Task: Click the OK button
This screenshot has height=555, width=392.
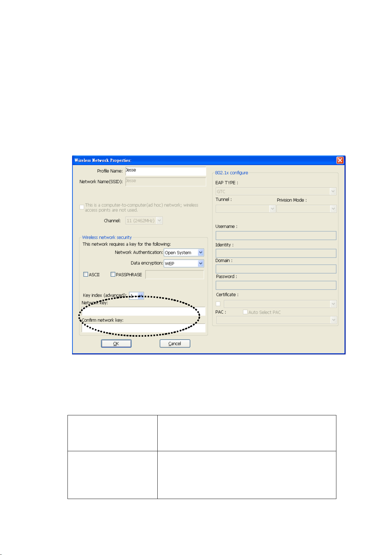Action: point(116,344)
